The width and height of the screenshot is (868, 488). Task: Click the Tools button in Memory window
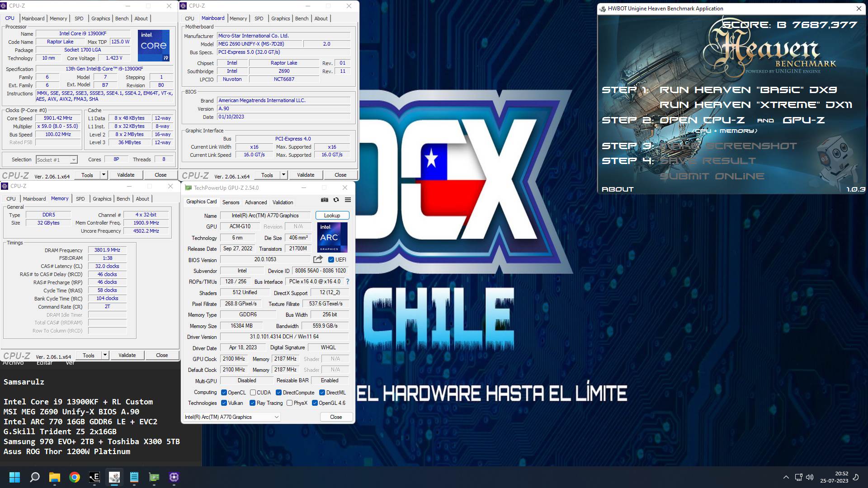(89, 355)
